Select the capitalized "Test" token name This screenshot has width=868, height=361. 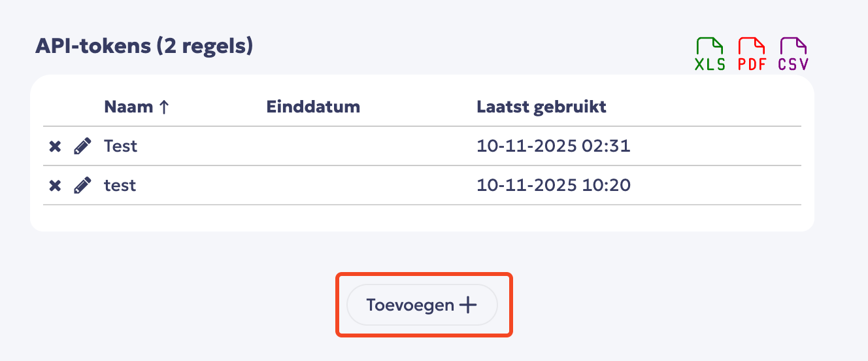coord(120,146)
